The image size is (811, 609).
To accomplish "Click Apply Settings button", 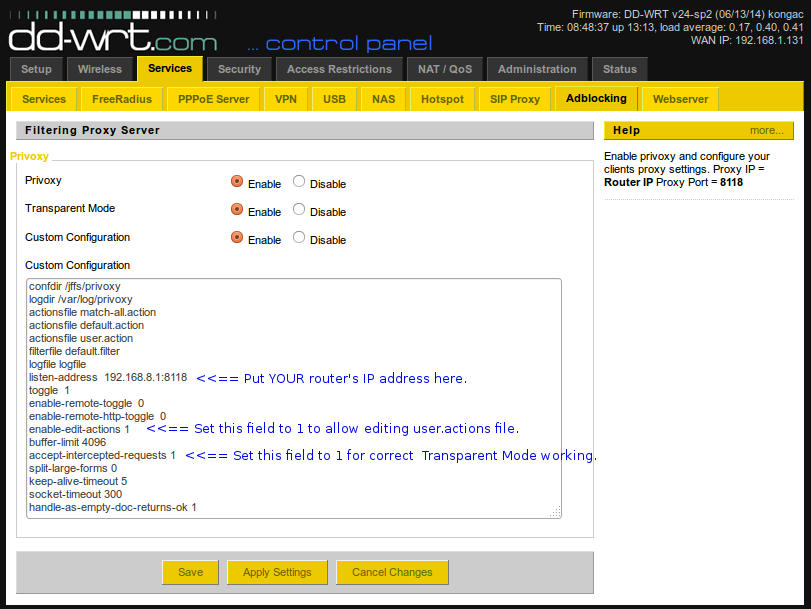I will click(277, 572).
